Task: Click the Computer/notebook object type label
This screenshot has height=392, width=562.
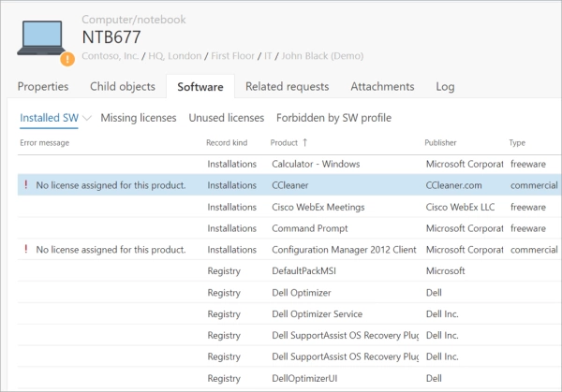Action: click(134, 20)
